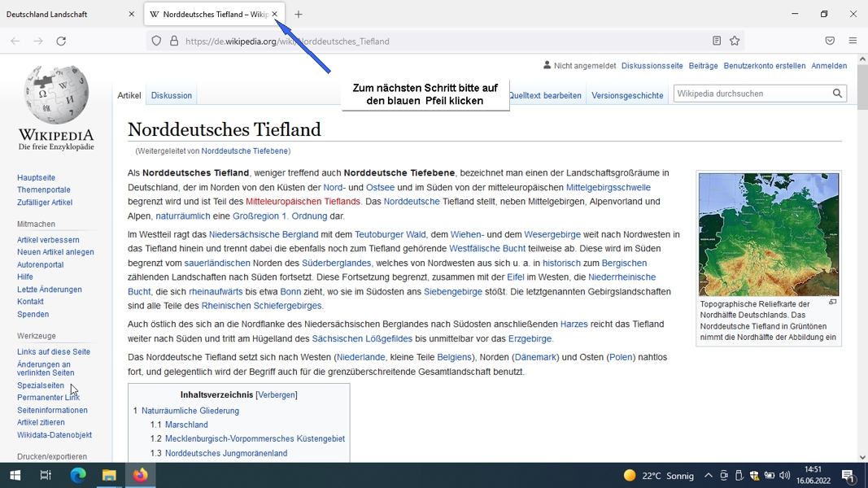Open the topographic relief map thumbnail
This screenshot has height=488, width=868.
(x=769, y=234)
